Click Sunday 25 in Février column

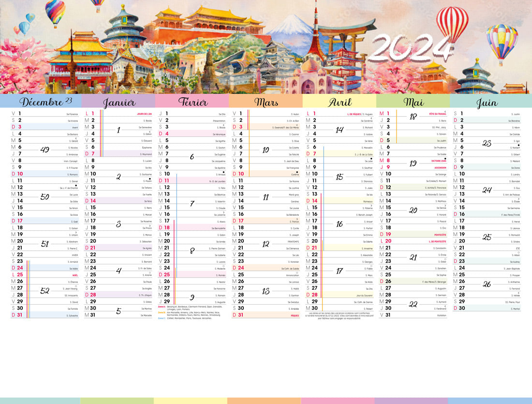192,274
